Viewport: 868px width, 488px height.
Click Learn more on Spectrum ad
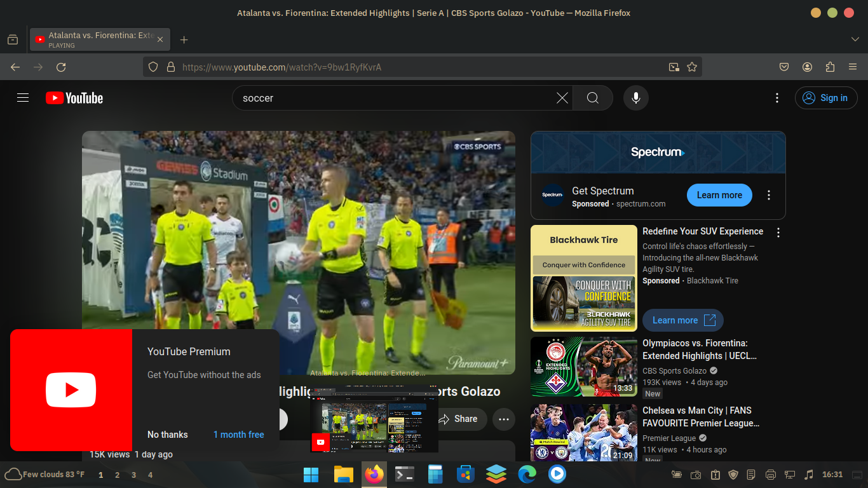pyautogui.click(x=719, y=195)
